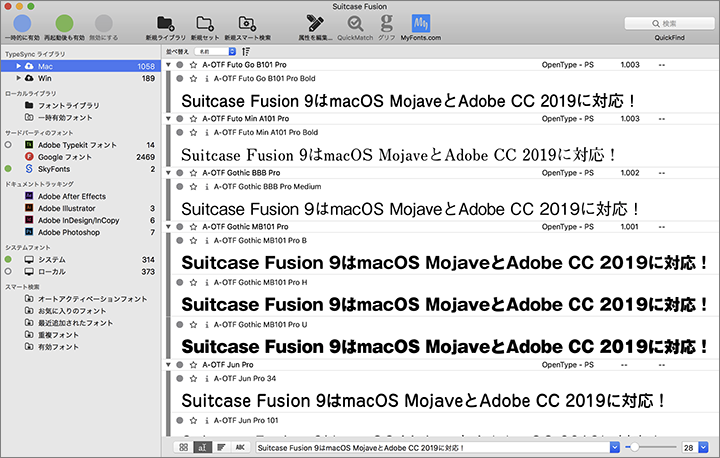Switch to grid tile preview view
The width and height of the screenshot is (720, 458).
pos(183,447)
